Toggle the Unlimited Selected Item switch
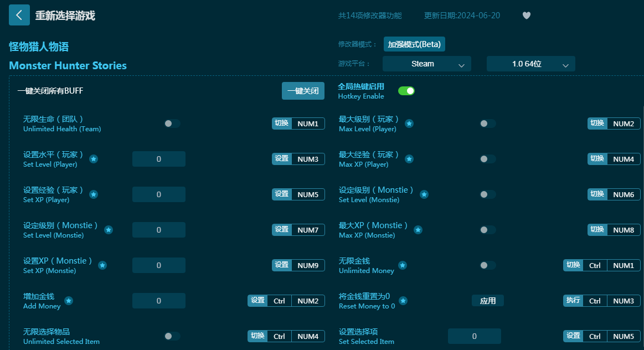The width and height of the screenshot is (644, 350). (172, 336)
